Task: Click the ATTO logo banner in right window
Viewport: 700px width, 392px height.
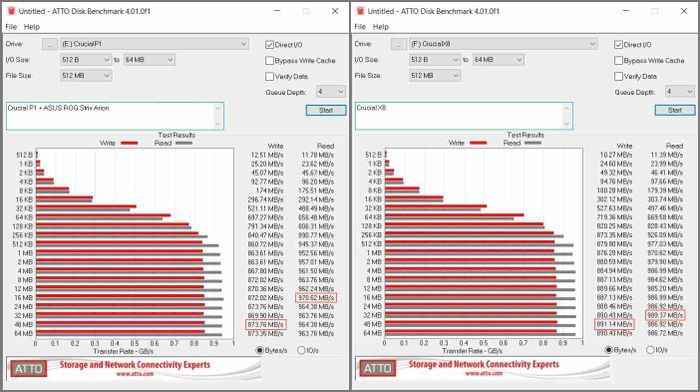Action: [483, 368]
